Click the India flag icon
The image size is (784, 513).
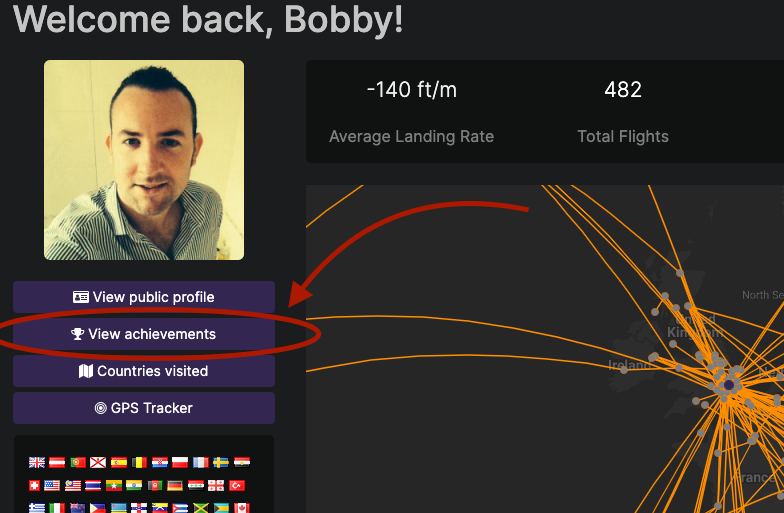pyautogui.click(x=134, y=486)
